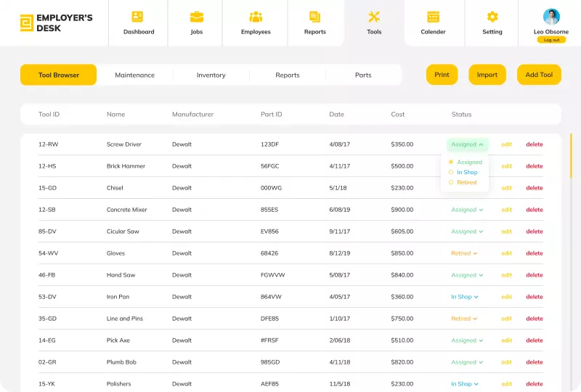The width and height of the screenshot is (581, 392).
Task: Delete the Concrete Mixer row
Action: [x=535, y=210]
